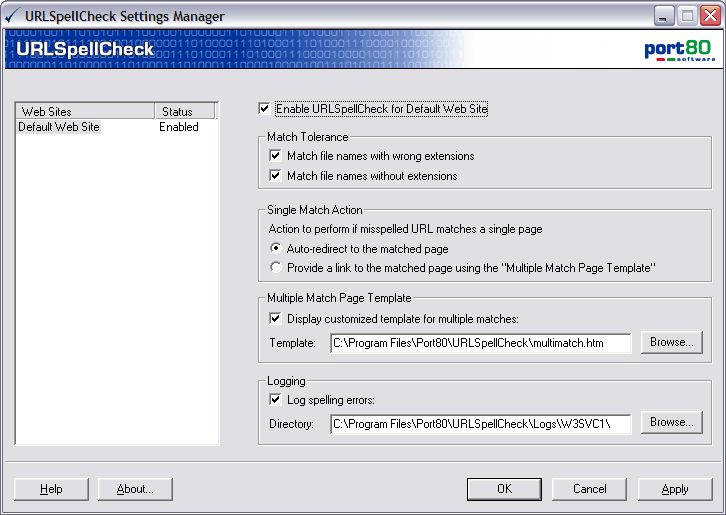
Task: Confirm settings with OK
Action: point(504,489)
